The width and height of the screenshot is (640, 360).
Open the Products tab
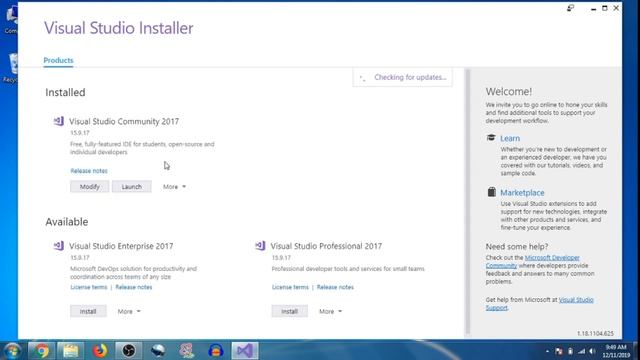(58, 60)
